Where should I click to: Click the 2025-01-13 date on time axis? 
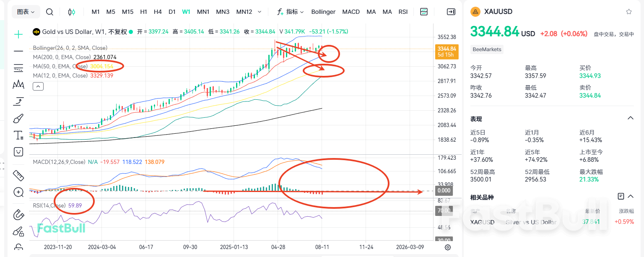point(235,247)
